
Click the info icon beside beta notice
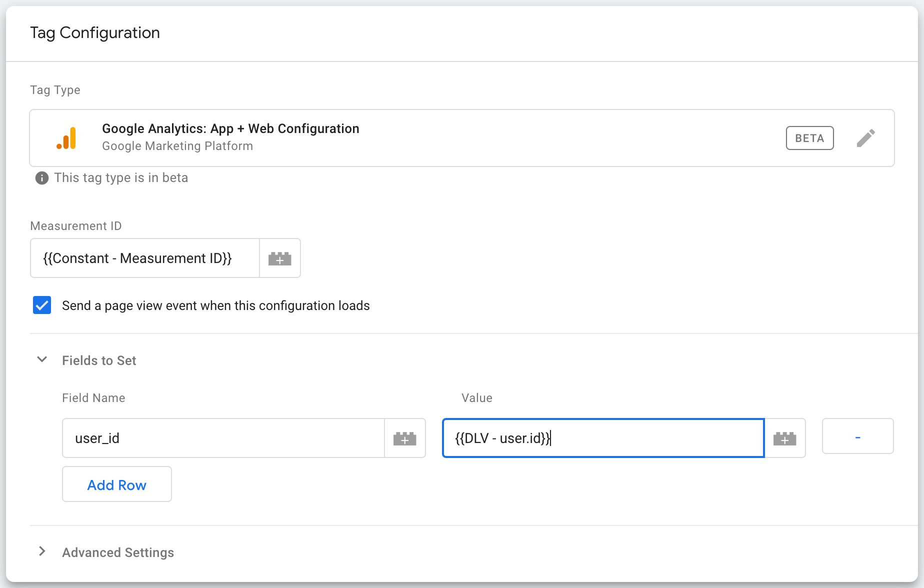(42, 178)
